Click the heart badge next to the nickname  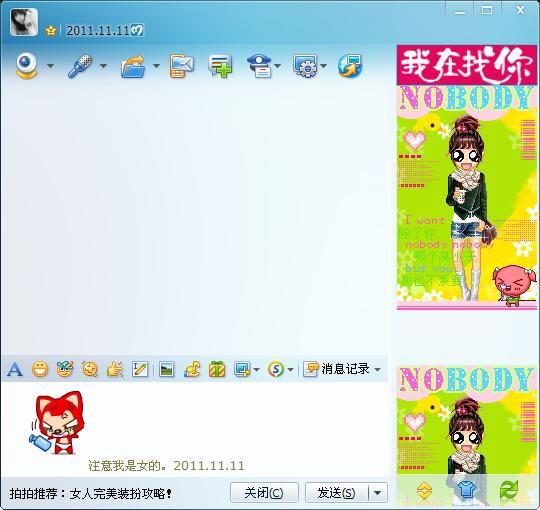(x=137, y=30)
